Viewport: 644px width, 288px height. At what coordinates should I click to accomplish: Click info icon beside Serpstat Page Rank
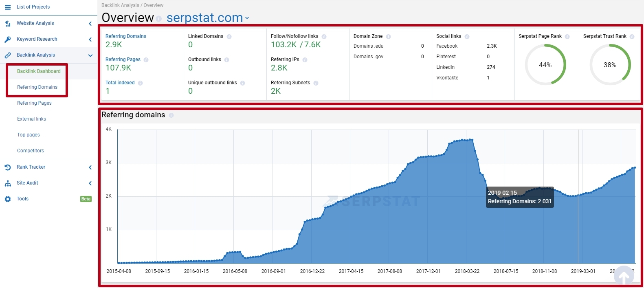point(567,37)
